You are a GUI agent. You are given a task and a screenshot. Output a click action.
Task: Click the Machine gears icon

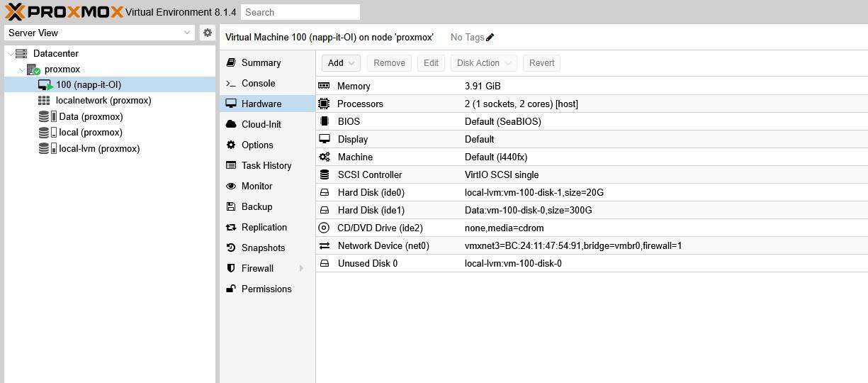325,157
